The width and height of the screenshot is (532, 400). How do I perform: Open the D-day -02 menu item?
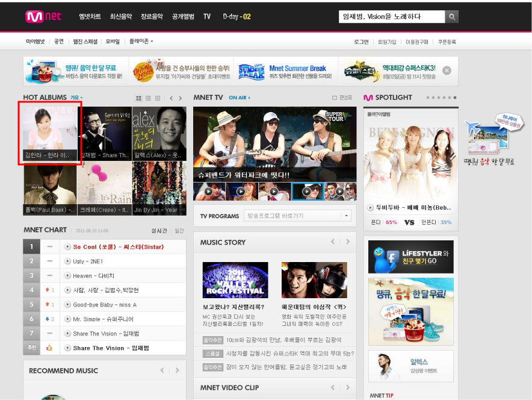point(237,17)
